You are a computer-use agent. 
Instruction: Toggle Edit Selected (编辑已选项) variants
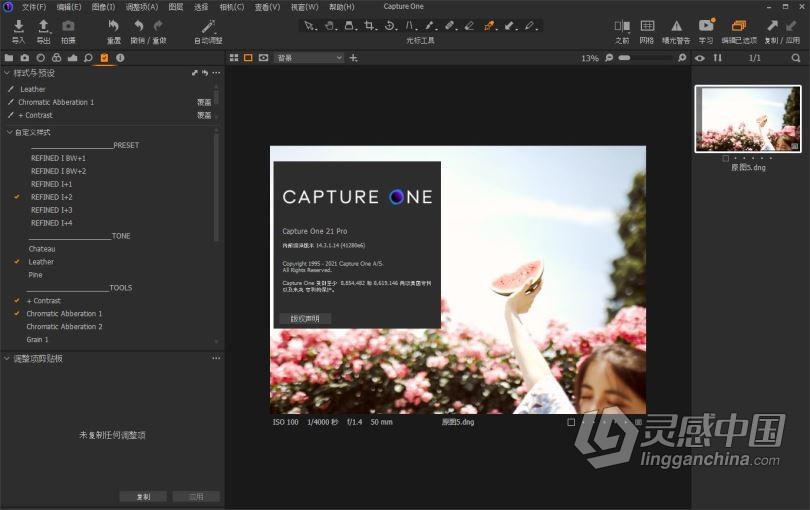(739, 25)
